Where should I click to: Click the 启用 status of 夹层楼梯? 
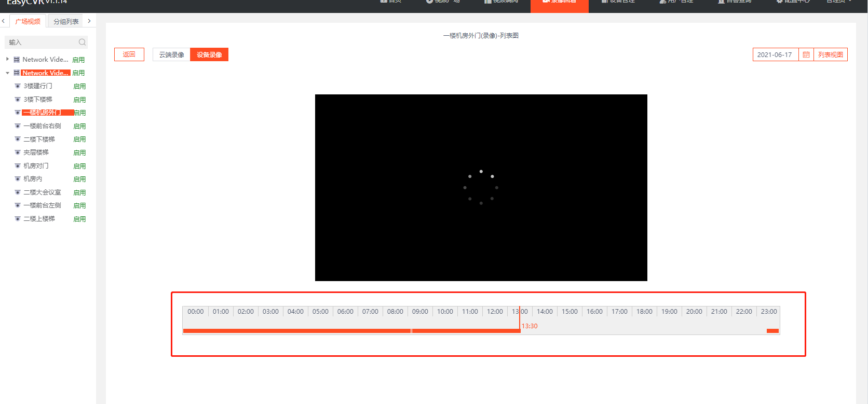pyautogui.click(x=79, y=152)
